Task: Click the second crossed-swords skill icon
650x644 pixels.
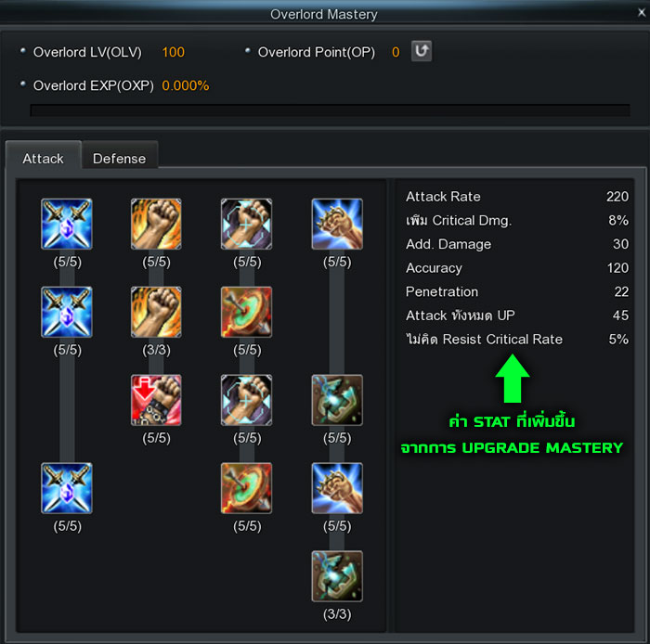Action: click(67, 312)
